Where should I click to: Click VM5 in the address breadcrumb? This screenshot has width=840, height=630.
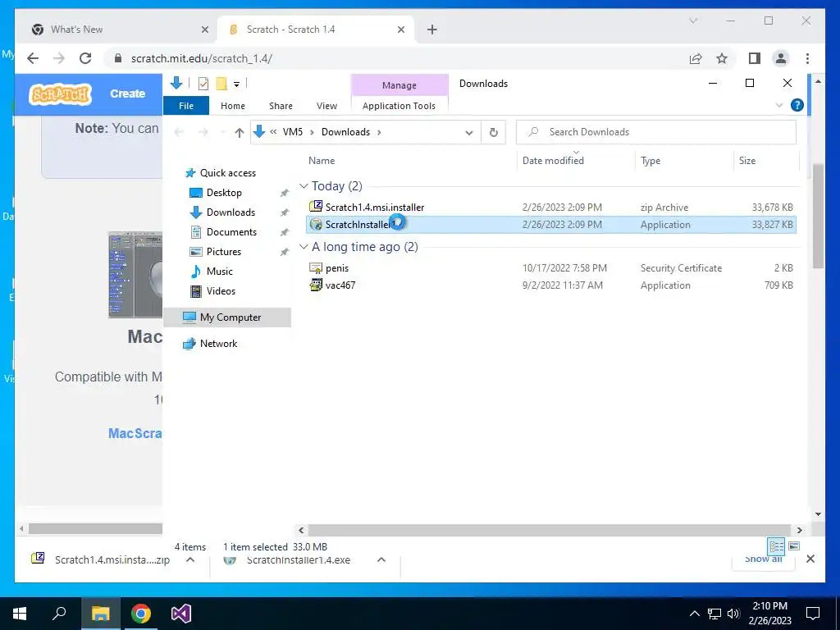click(293, 132)
